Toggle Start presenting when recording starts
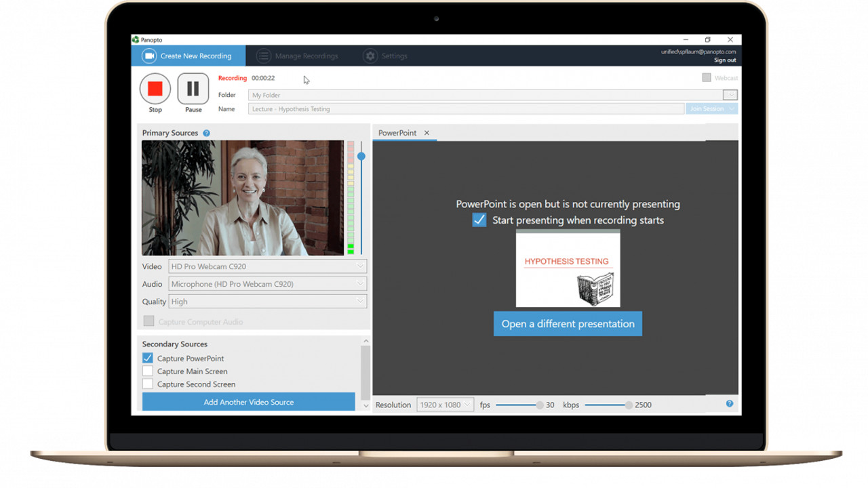This screenshot has width=868, height=488. click(x=479, y=220)
